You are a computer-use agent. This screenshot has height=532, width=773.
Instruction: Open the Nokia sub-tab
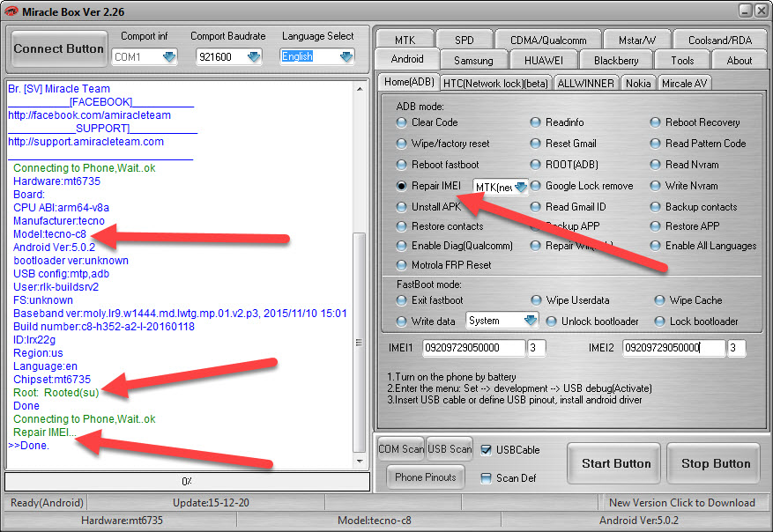pyautogui.click(x=638, y=84)
